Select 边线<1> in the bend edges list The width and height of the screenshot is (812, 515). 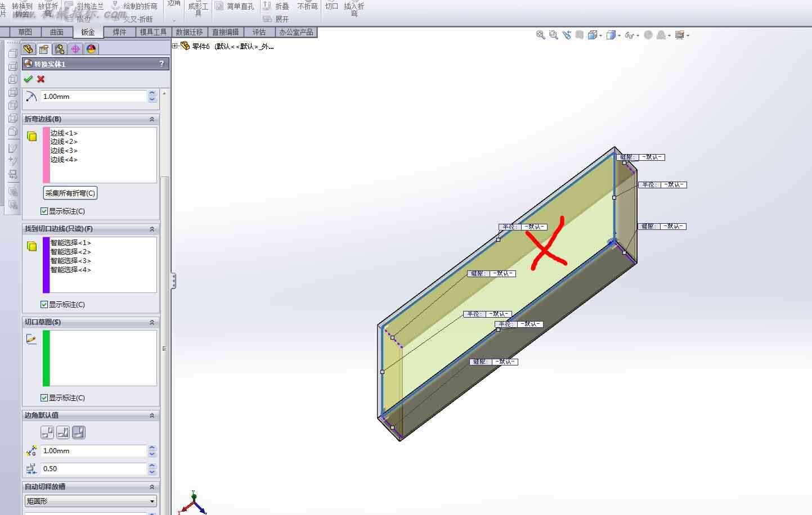[x=64, y=133]
